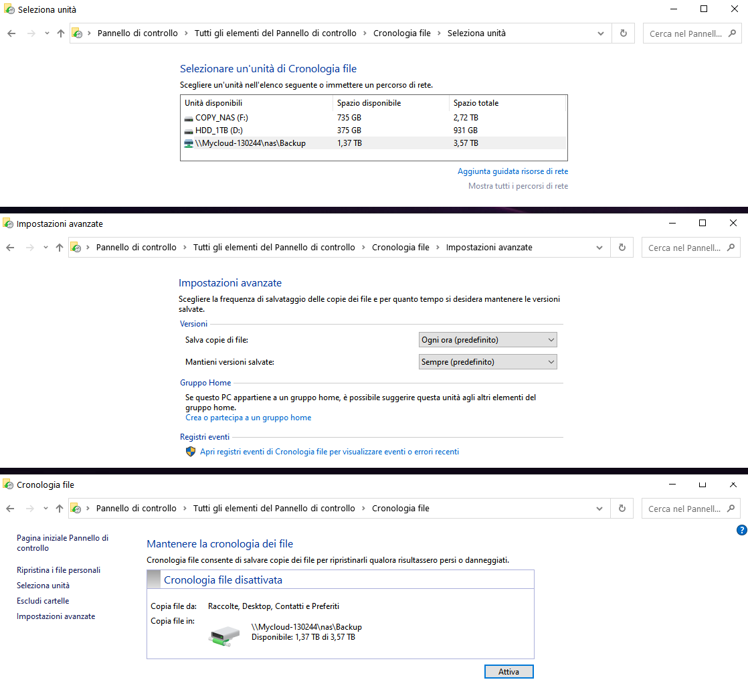This screenshot has height=700, width=748.
Task: Open Tutti gli elementi del Pannello di controllo
Action: (x=274, y=33)
